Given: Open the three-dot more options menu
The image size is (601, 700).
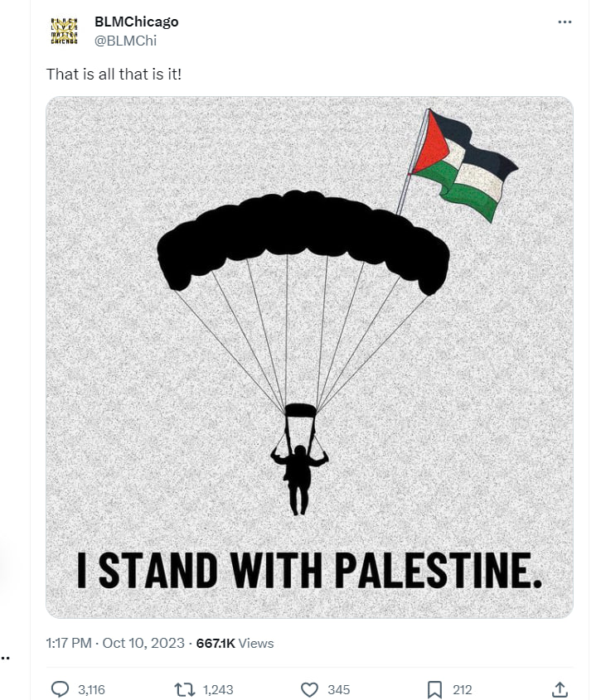Looking at the screenshot, I should pos(563,22).
